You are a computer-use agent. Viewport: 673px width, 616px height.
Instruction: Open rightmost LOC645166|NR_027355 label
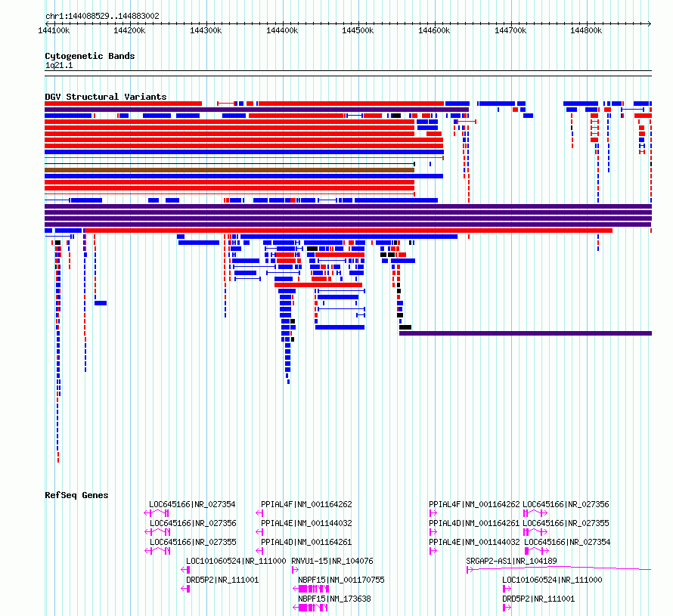pos(566,523)
